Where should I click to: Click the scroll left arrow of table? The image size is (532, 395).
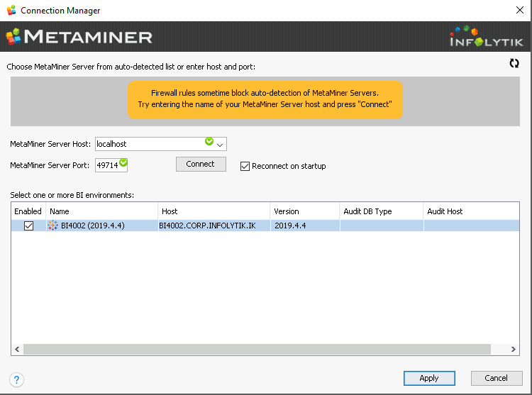pos(17,349)
